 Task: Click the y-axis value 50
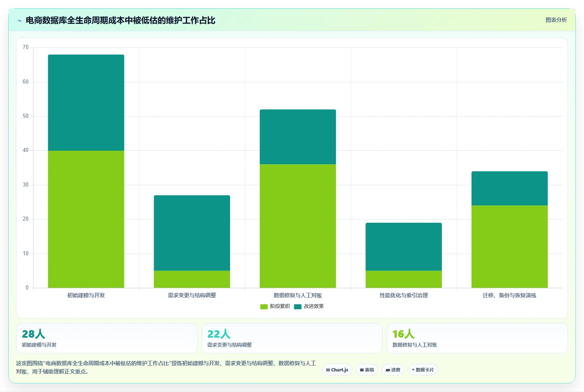tap(26, 116)
